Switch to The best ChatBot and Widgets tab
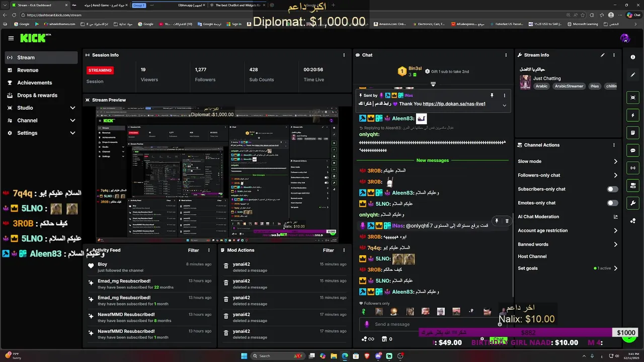This screenshot has width=644, height=362. tap(237, 5)
